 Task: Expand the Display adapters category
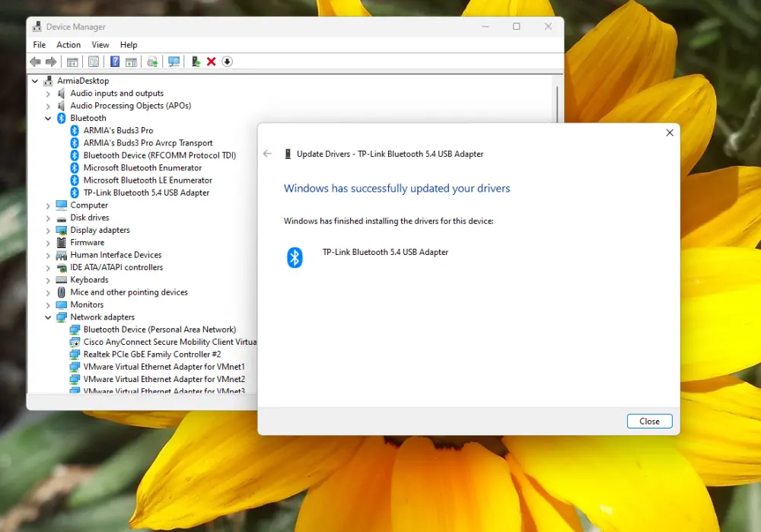(48, 231)
